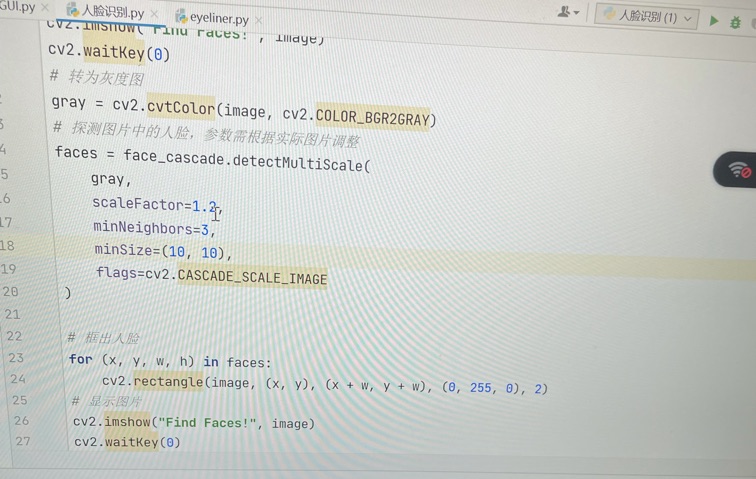Click cv2.waitKey(0) near the top
The width and height of the screenshot is (756, 479).
tap(109, 52)
